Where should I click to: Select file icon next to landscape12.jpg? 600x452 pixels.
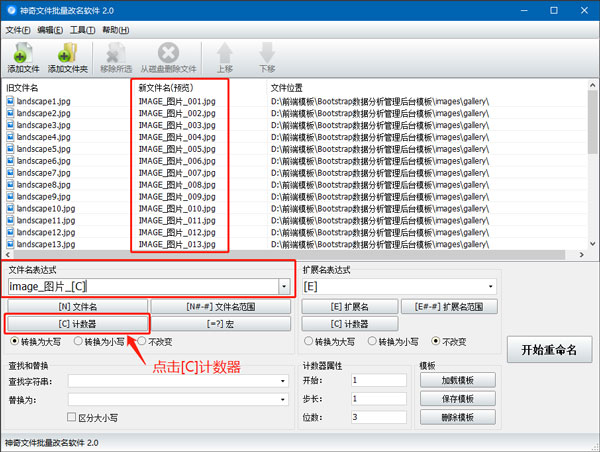tap(10, 232)
